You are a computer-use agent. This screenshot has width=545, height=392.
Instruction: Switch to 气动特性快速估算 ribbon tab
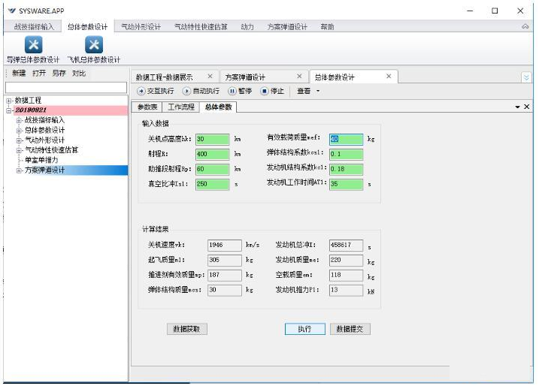coord(201,27)
